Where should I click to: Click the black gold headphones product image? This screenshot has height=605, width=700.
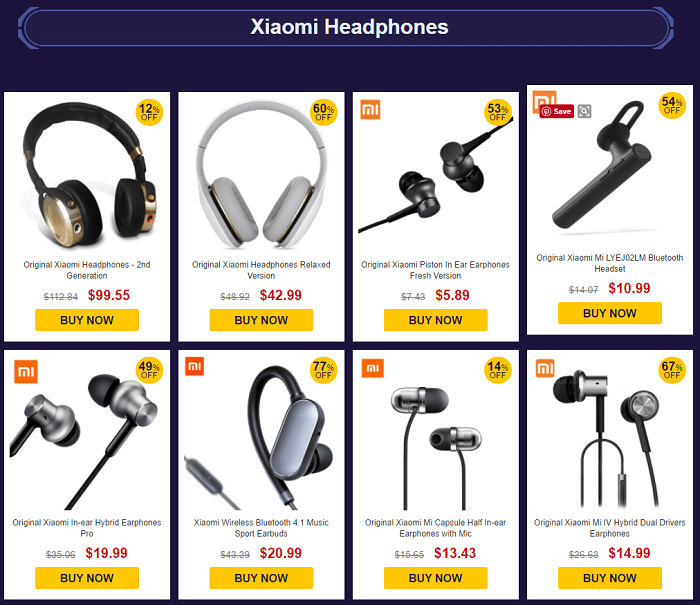(x=88, y=174)
